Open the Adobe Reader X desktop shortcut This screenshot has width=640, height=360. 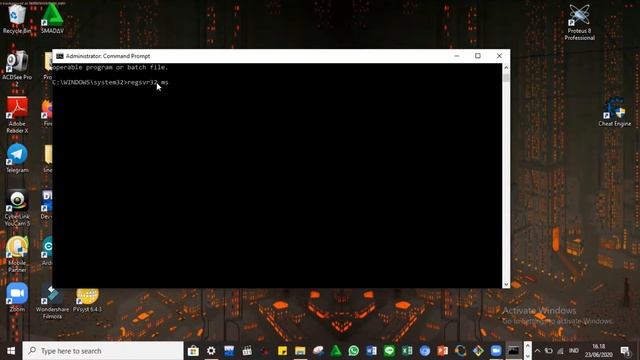[x=17, y=115]
